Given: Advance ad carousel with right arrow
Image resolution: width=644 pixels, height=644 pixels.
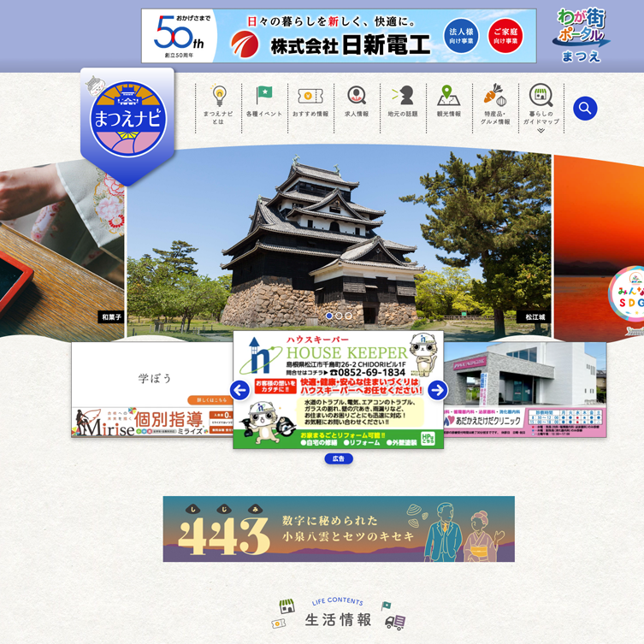Looking at the screenshot, I should click(x=437, y=390).
